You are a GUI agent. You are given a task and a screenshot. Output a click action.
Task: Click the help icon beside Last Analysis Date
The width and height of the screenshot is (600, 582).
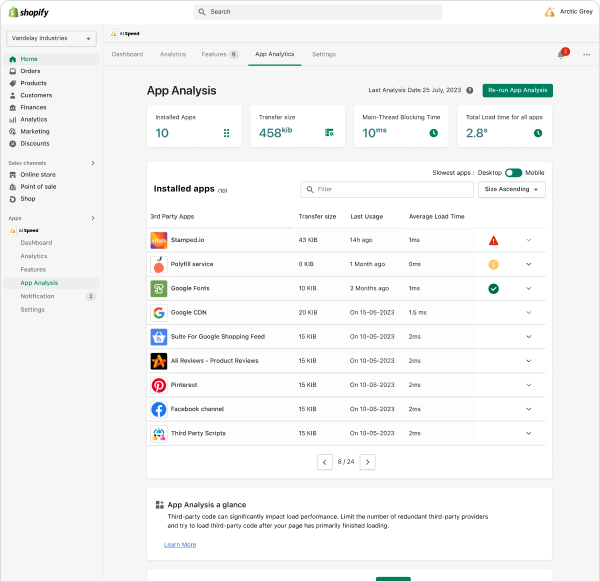tap(470, 90)
